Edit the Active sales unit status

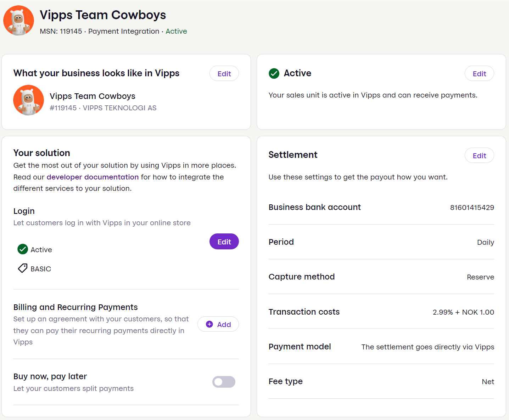click(x=479, y=73)
